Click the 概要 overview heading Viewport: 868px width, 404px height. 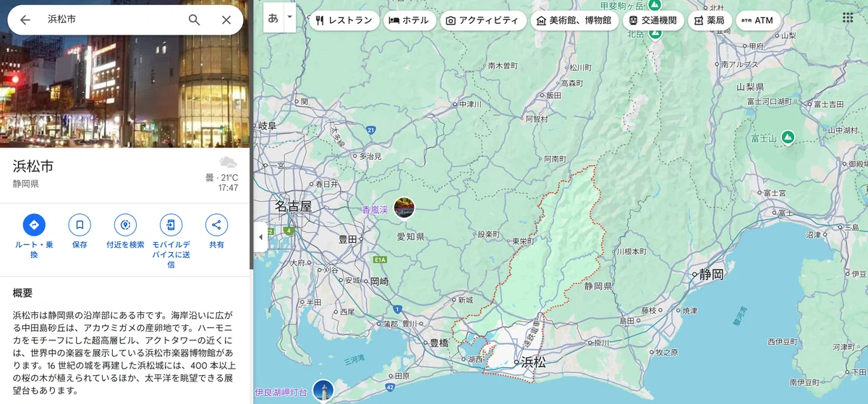(22, 293)
